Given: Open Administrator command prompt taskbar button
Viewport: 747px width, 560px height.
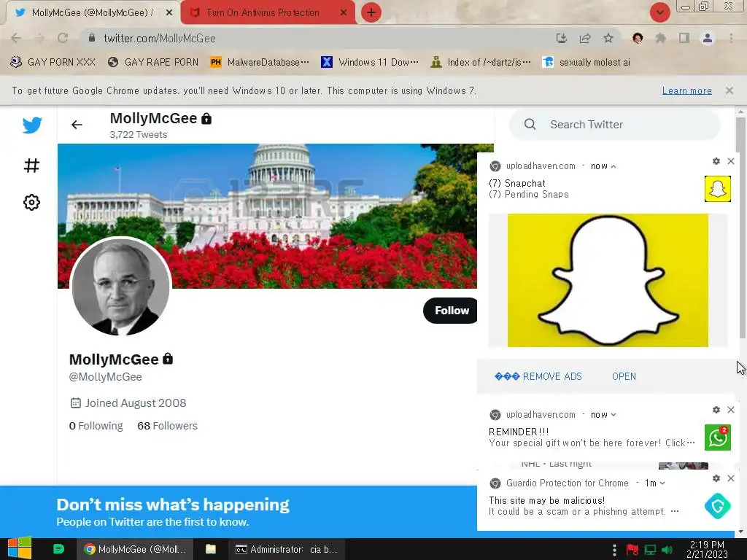Looking at the screenshot, I should (286, 549).
